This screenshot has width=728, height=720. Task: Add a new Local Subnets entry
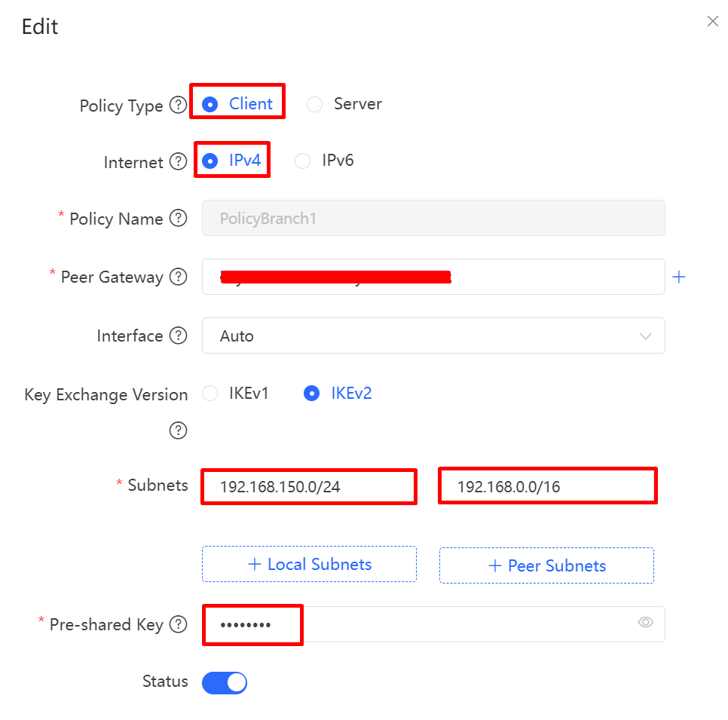[309, 564]
